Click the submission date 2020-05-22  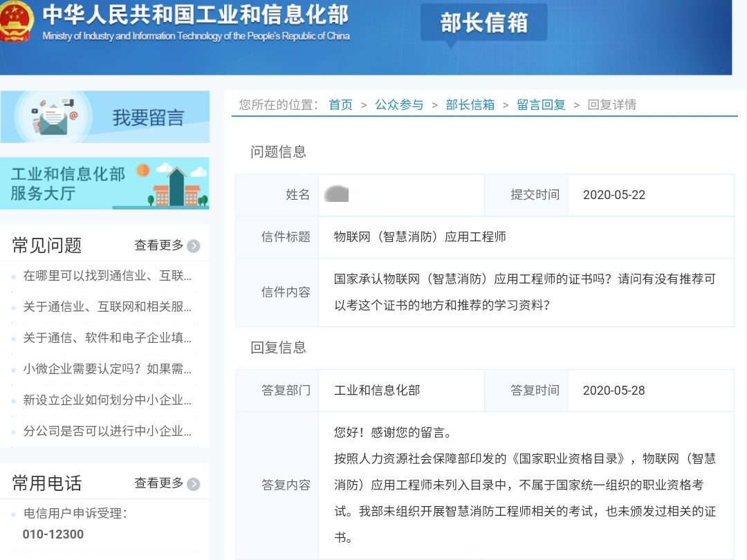pyautogui.click(x=614, y=195)
